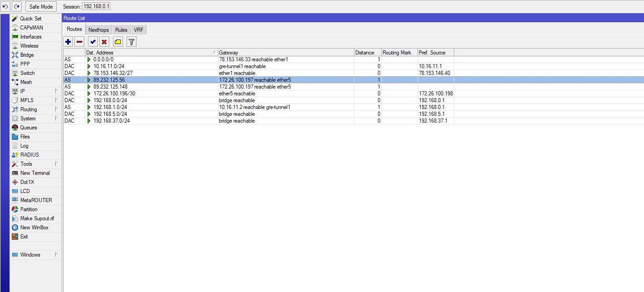Switch to Nexthops tab

point(98,30)
